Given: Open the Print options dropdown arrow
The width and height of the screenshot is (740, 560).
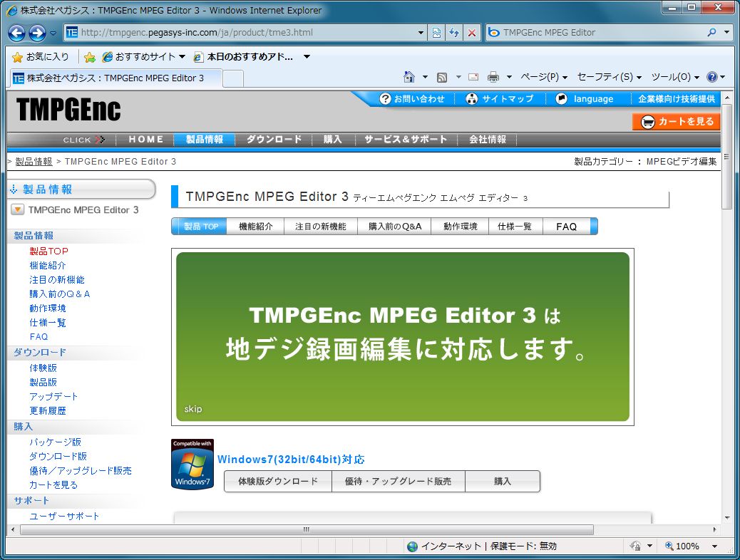Looking at the screenshot, I should (x=509, y=78).
